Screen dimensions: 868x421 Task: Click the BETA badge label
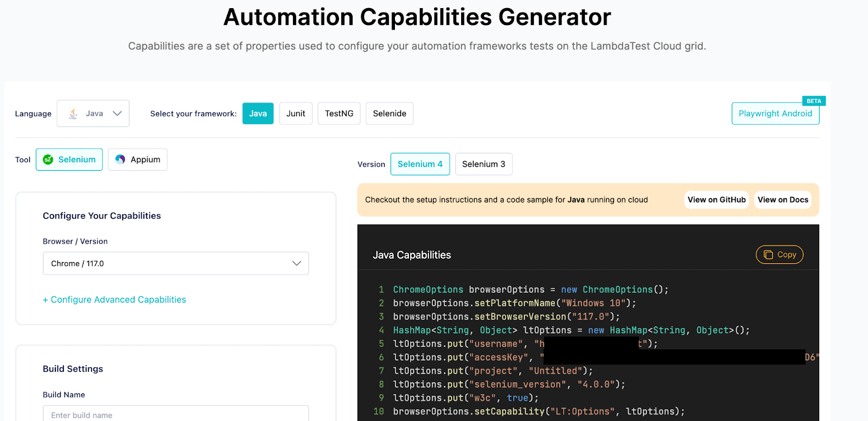click(x=814, y=101)
